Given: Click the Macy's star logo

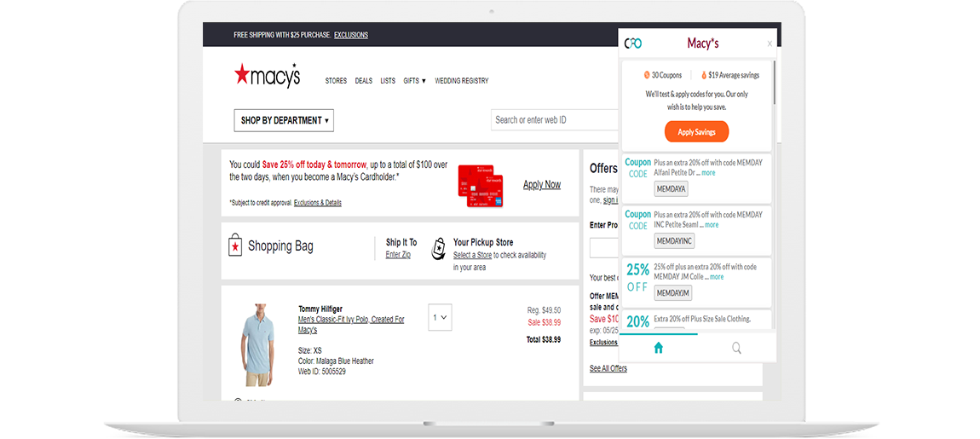Looking at the screenshot, I should [267, 76].
